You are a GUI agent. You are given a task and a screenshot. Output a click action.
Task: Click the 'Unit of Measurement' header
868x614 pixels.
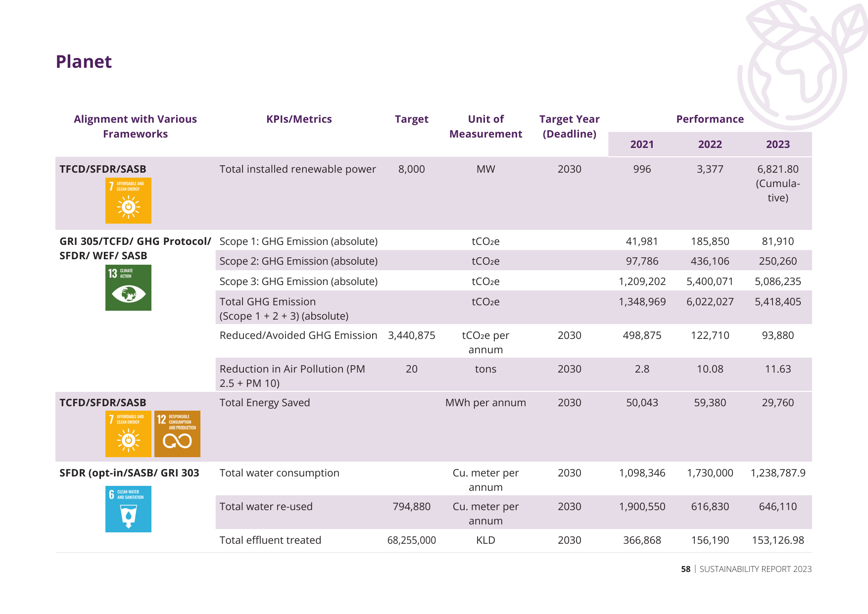[486, 127]
